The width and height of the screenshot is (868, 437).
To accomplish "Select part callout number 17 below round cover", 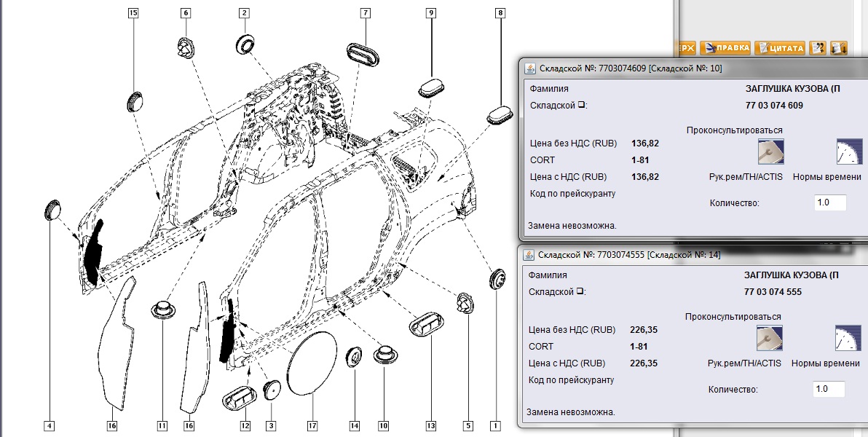I will [x=312, y=425].
